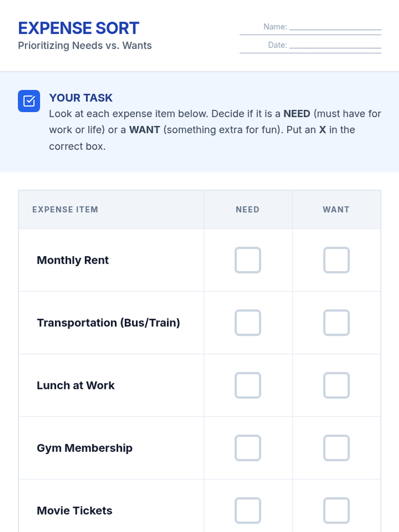Tick the NEED box for Lunch at Work
Image resolution: width=399 pixels, height=532 pixels.
click(x=248, y=385)
